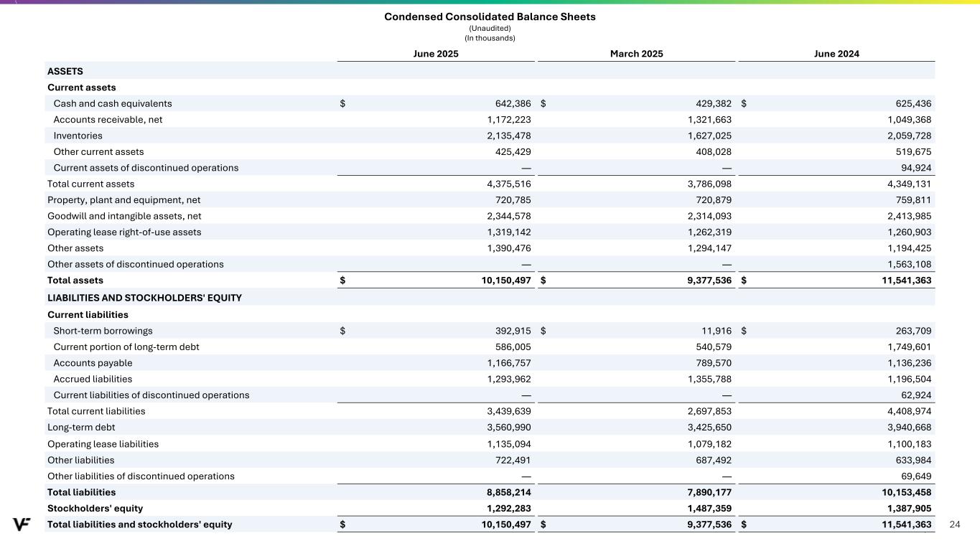Click the page number 24
The height and width of the screenshot is (551, 980).
coord(954,524)
